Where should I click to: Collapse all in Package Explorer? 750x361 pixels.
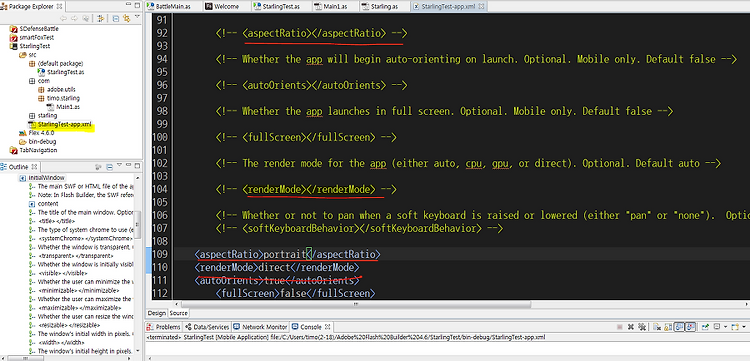coord(116,18)
